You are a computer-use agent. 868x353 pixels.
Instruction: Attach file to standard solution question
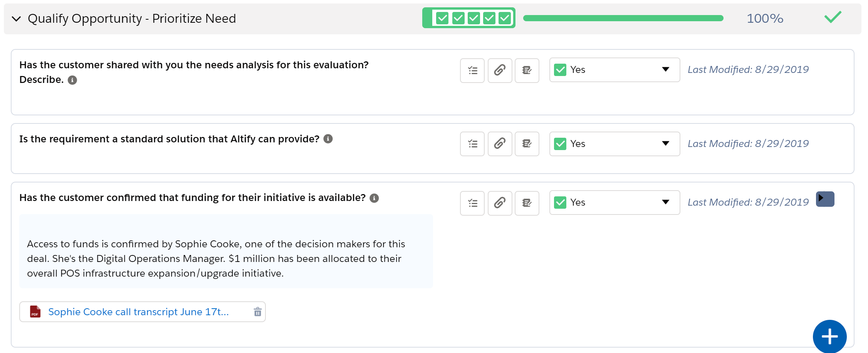tap(500, 144)
